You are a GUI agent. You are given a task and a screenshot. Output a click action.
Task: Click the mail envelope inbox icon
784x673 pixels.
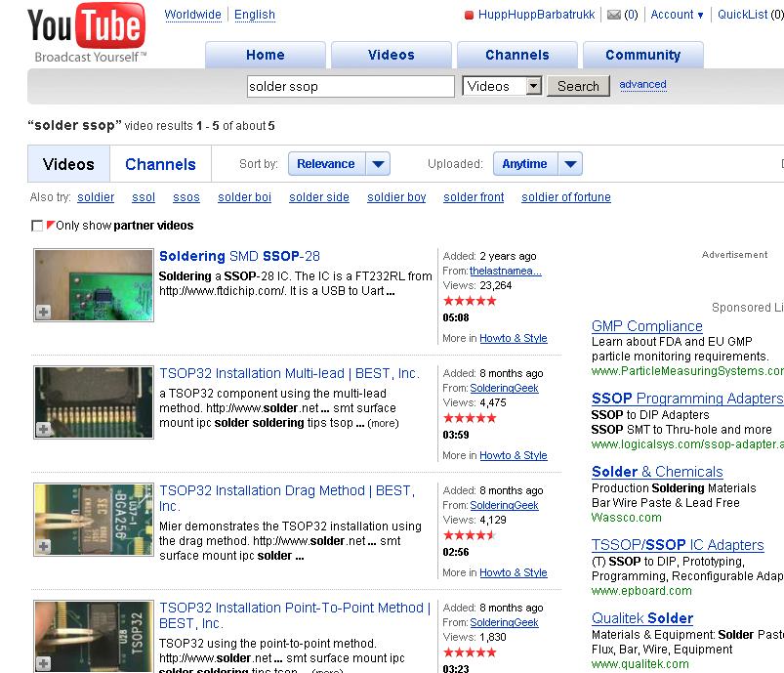613,15
